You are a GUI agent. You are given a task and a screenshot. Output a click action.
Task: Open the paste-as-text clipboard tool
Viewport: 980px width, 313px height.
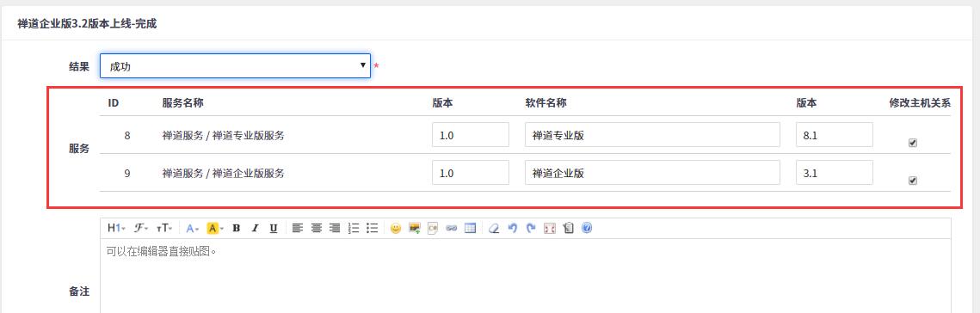(x=568, y=229)
